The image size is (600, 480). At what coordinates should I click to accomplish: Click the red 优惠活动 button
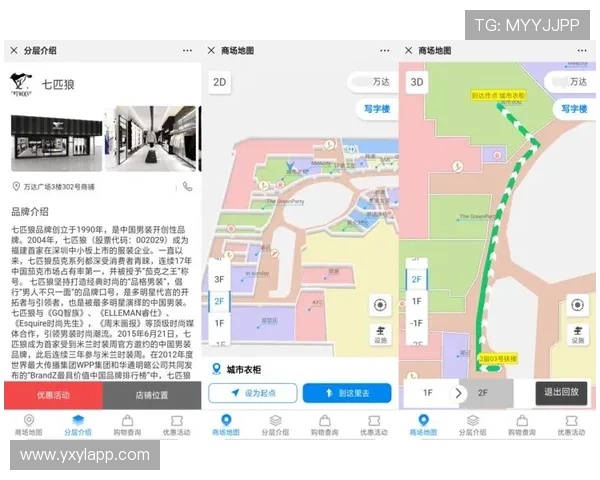(54, 395)
